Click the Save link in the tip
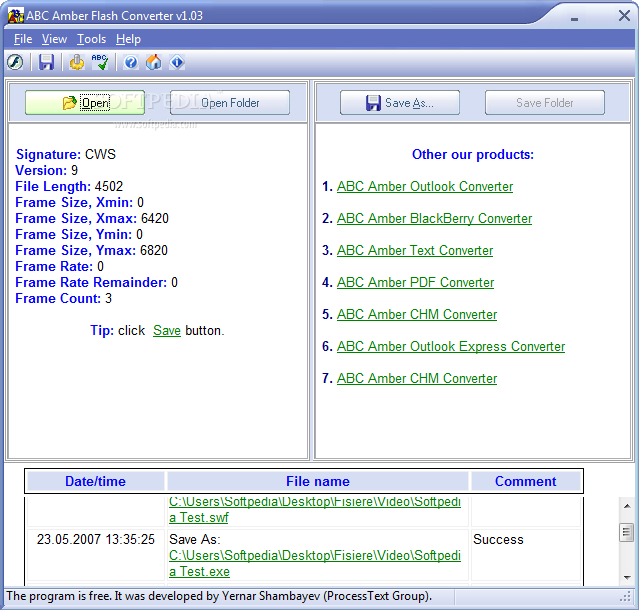 coord(167,330)
